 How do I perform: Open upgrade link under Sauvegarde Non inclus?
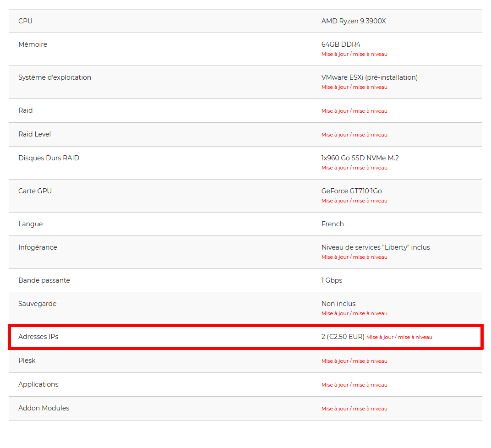pyautogui.click(x=354, y=313)
